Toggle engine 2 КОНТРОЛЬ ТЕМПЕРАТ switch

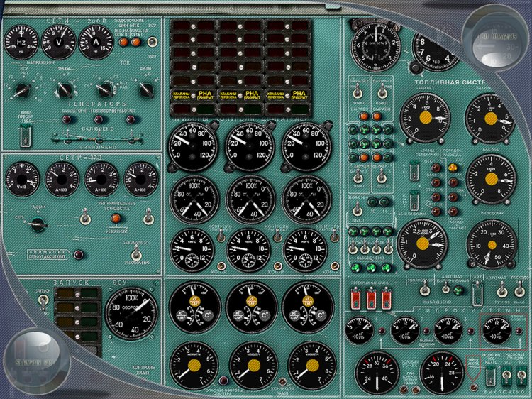point(278,235)
